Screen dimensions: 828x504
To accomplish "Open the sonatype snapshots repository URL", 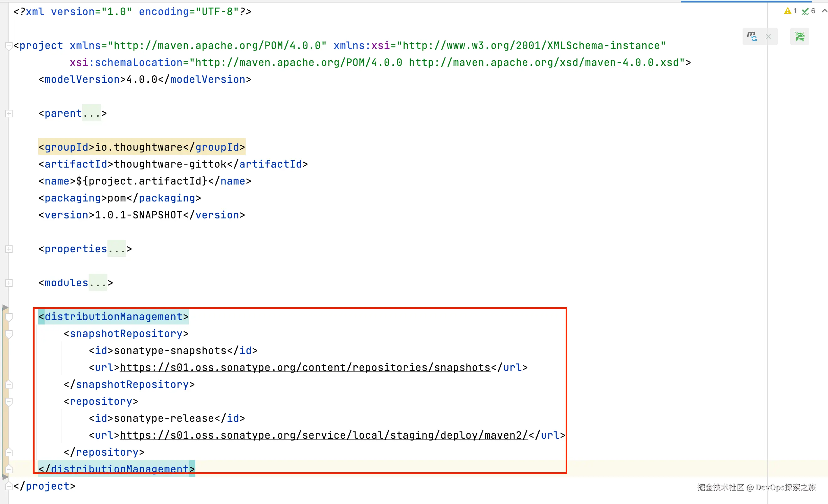I will click(x=305, y=368).
